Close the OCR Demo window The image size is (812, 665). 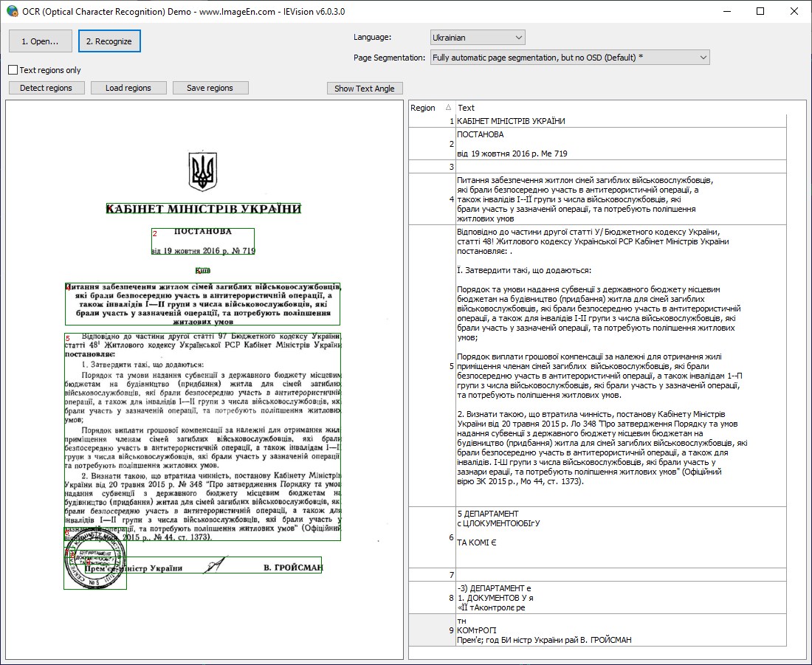[794, 11]
